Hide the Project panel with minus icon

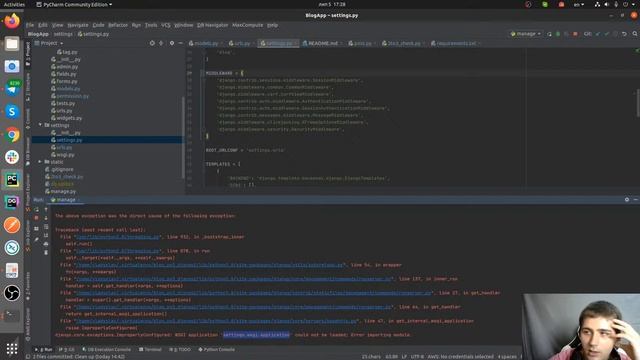pos(180,43)
